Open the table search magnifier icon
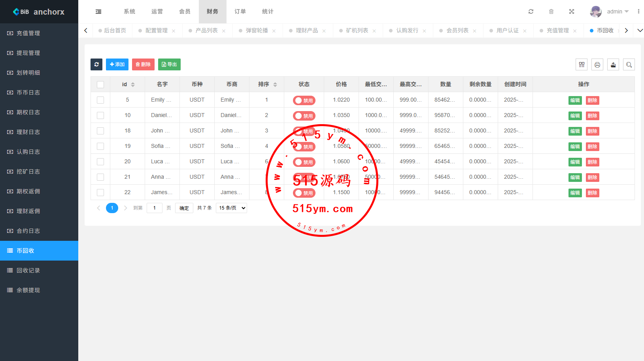This screenshot has height=361, width=644. (x=629, y=65)
